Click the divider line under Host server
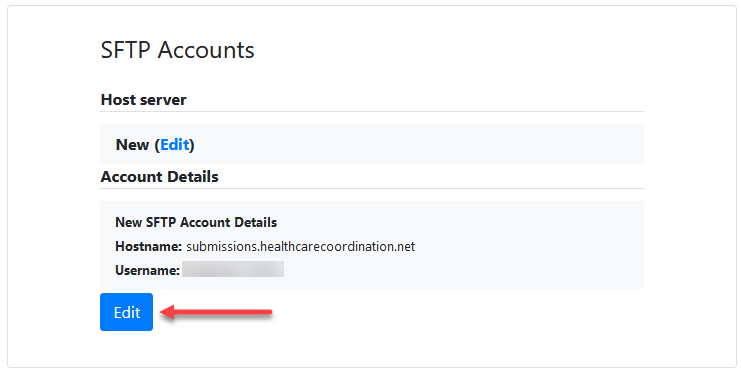 [x=372, y=112]
